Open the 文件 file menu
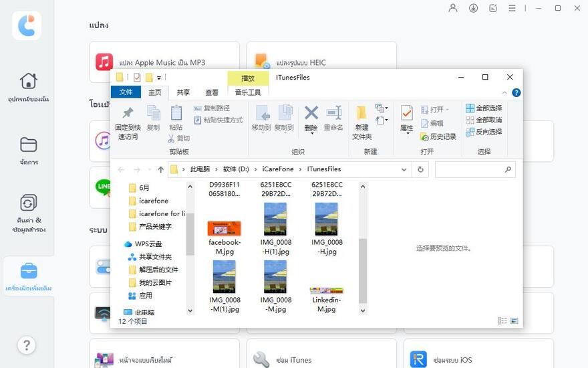 126,92
